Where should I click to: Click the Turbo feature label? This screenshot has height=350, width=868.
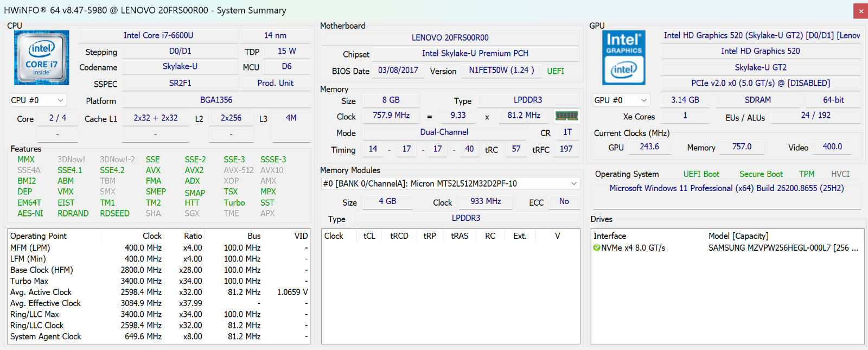pos(234,202)
